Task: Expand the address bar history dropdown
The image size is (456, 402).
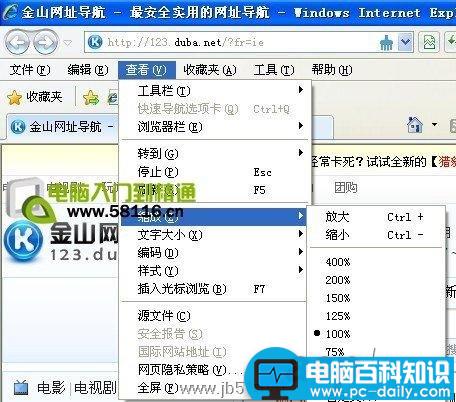Action: coord(405,42)
